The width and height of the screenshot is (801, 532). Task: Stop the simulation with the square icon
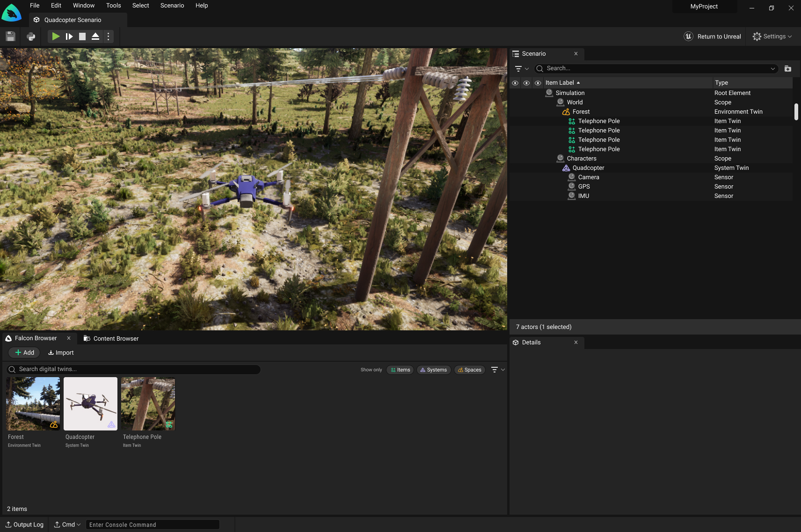82,36
